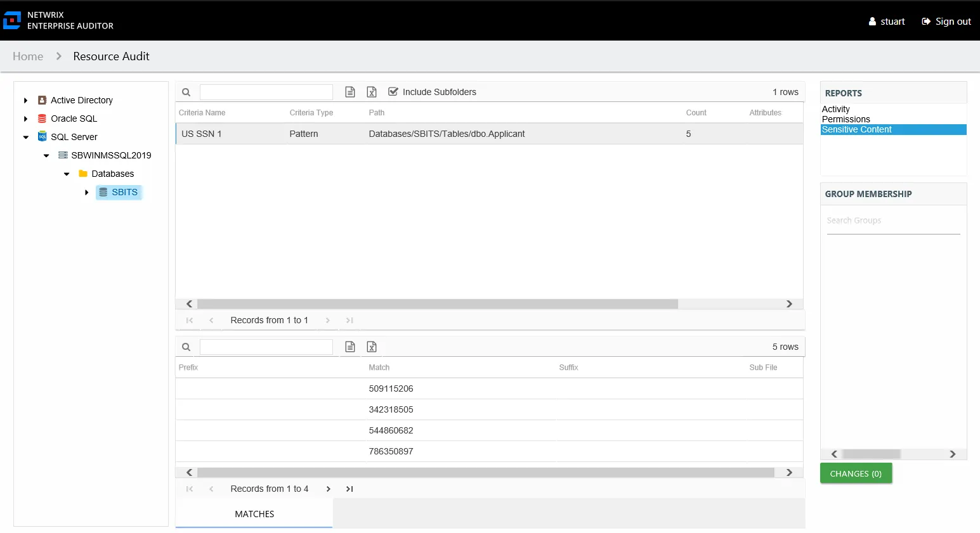Click Resource Audit breadcrumb

click(x=111, y=56)
